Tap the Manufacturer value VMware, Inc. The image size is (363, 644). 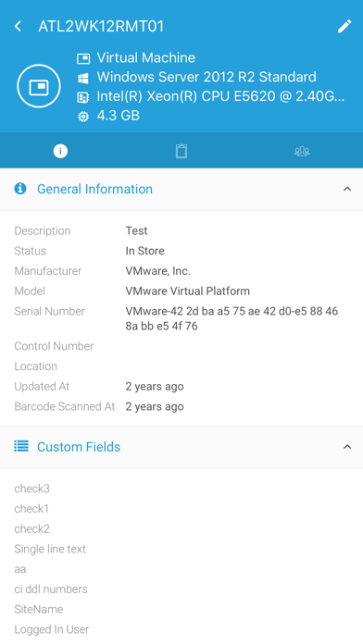[x=157, y=271]
